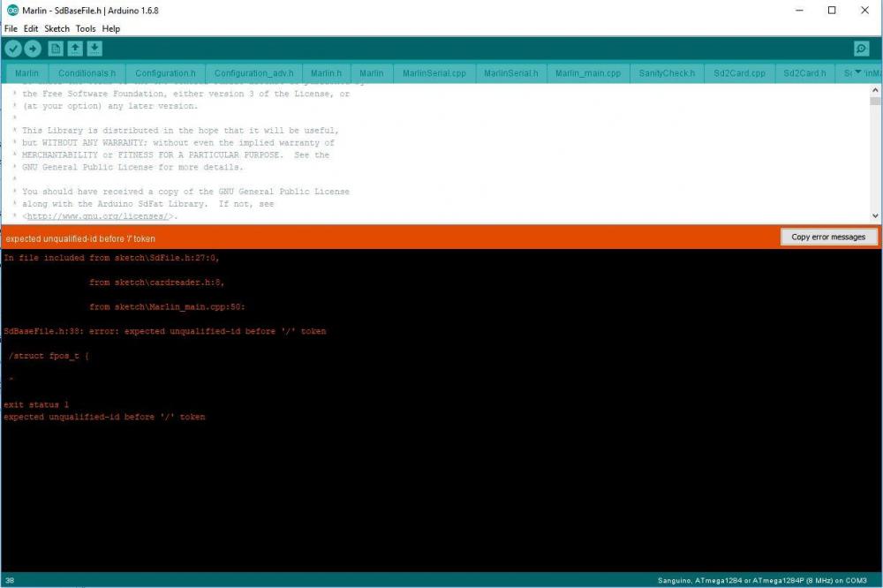883x588 pixels.
Task: Switch to the SanityCheck.h tab
Action: (667, 73)
